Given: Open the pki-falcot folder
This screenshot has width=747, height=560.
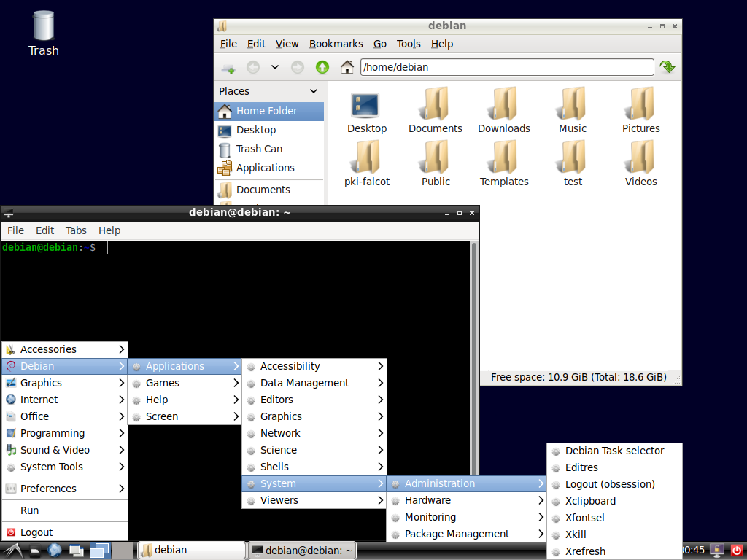Looking at the screenshot, I should pyautogui.click(x=366, y=162).
